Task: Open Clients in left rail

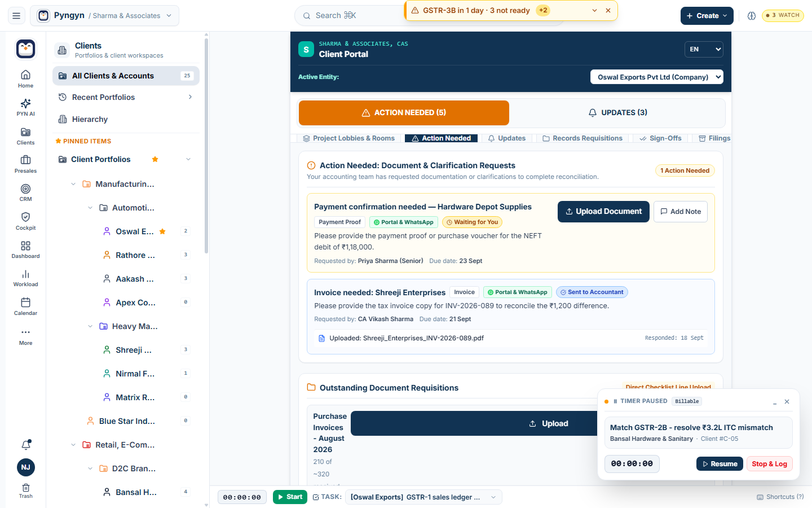Action: [x=25, y=136]
